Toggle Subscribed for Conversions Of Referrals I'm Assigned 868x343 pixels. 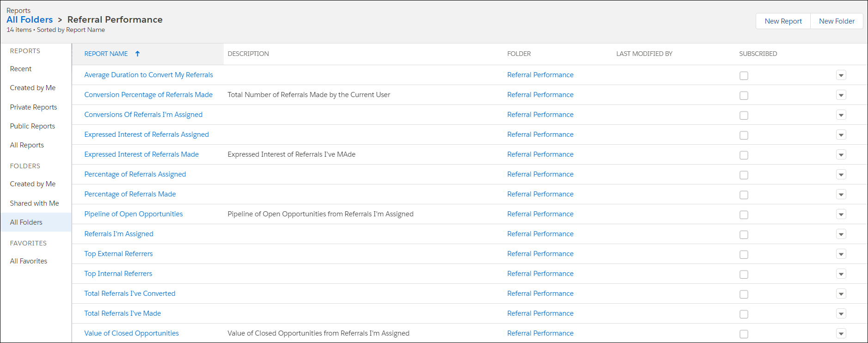click(744, 116)
